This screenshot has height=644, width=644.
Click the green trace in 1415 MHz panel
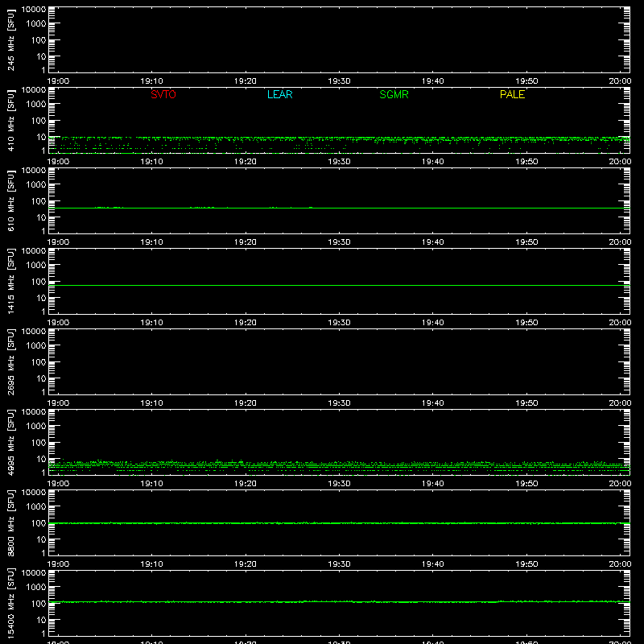click(339, 285)
